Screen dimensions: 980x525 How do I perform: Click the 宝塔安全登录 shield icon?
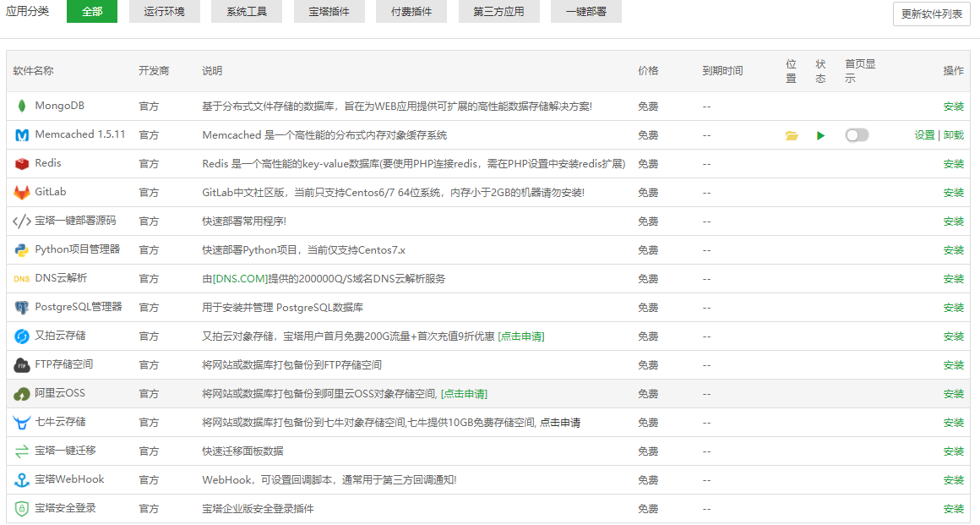[x=22, y=509]
